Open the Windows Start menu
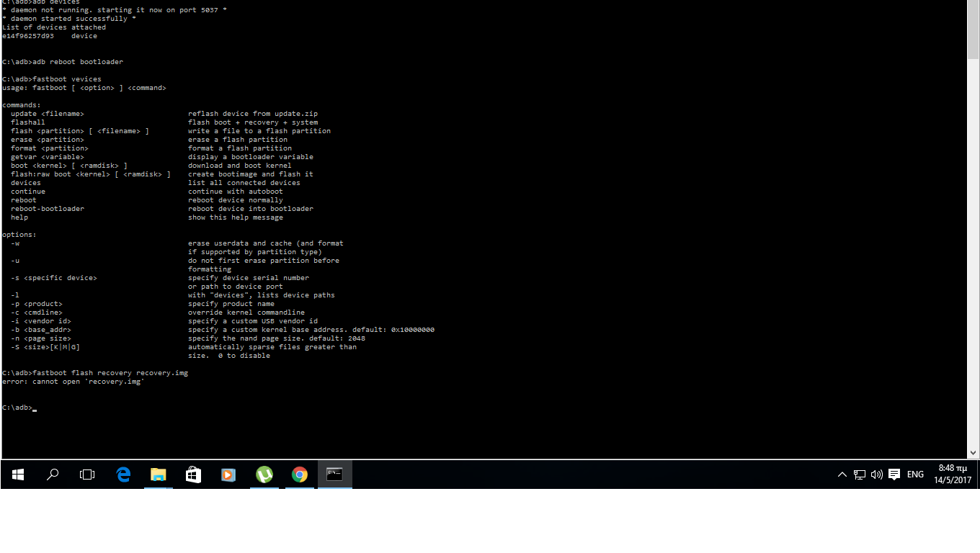Viewport: 980px width, 553px height. pos(18,475)
